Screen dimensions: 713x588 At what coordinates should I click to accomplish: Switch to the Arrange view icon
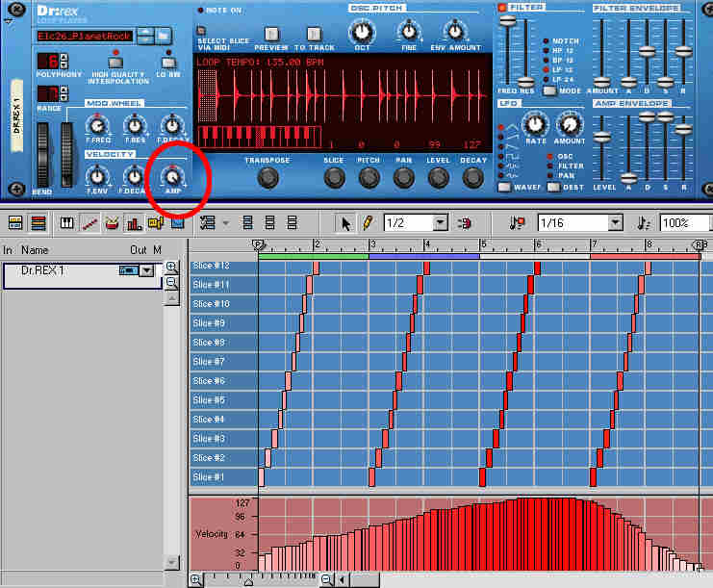click(x=15, y=223)
